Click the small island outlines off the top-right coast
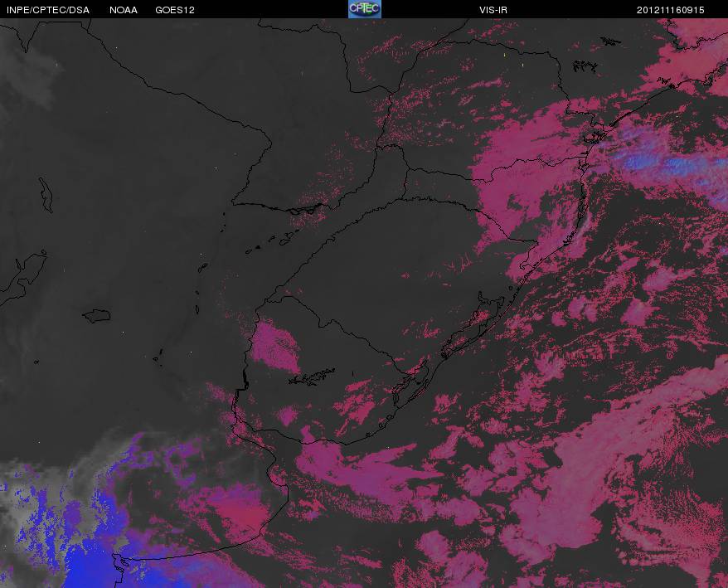The width and height of the screenshot is (728, 588). point(584,66)
